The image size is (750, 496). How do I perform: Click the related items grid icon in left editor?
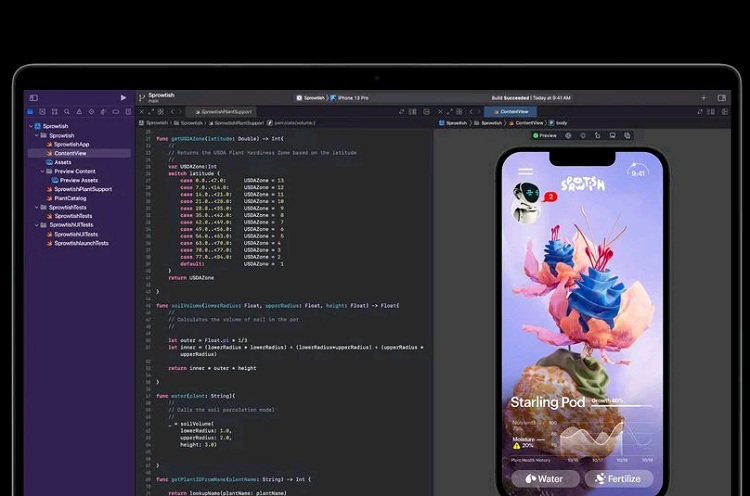click(161, 112)
